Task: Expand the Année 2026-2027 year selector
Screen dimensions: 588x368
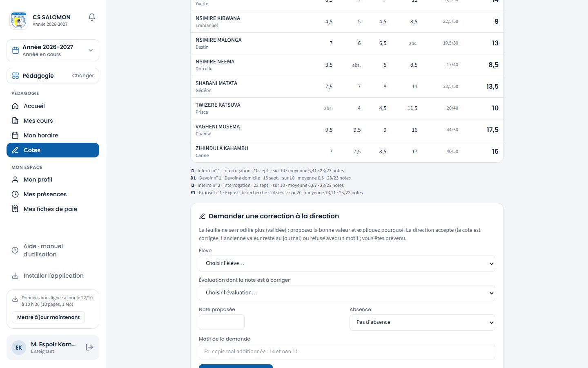Action: [x=53, y=50]
